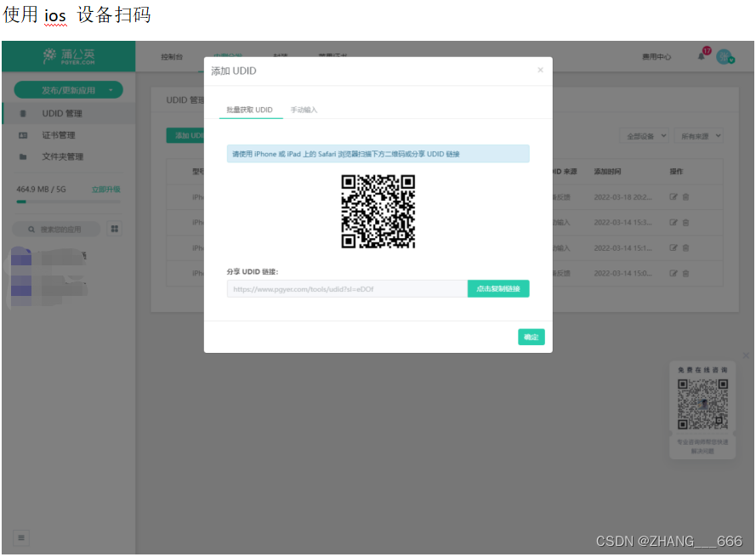Click the search magnifier icon
The width and height of the screenshot is (756, 557).
tap(31, 230)
